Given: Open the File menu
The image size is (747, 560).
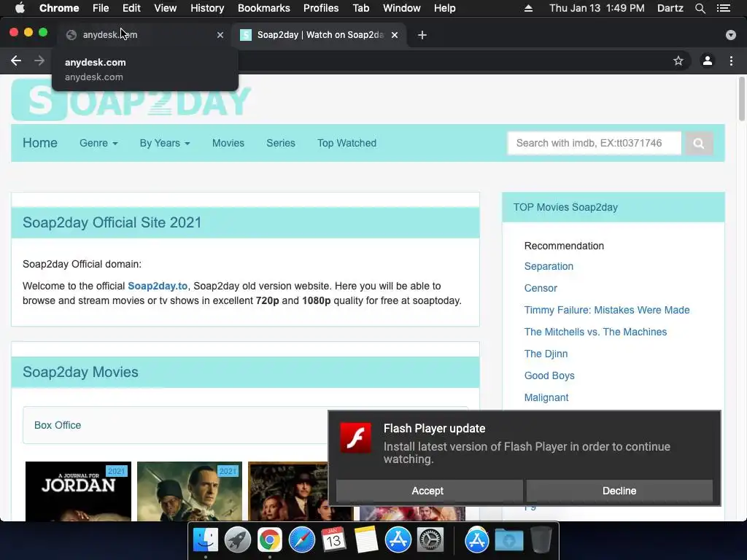Looking at the screenshot, I should coord(101,8).
